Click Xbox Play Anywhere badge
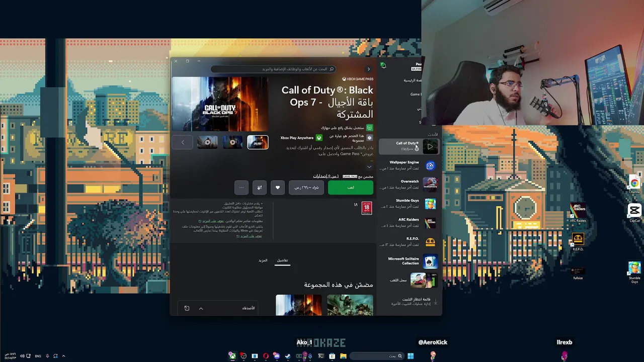The image size is (644, 362). pyautogui.click(x=301, y=138)
